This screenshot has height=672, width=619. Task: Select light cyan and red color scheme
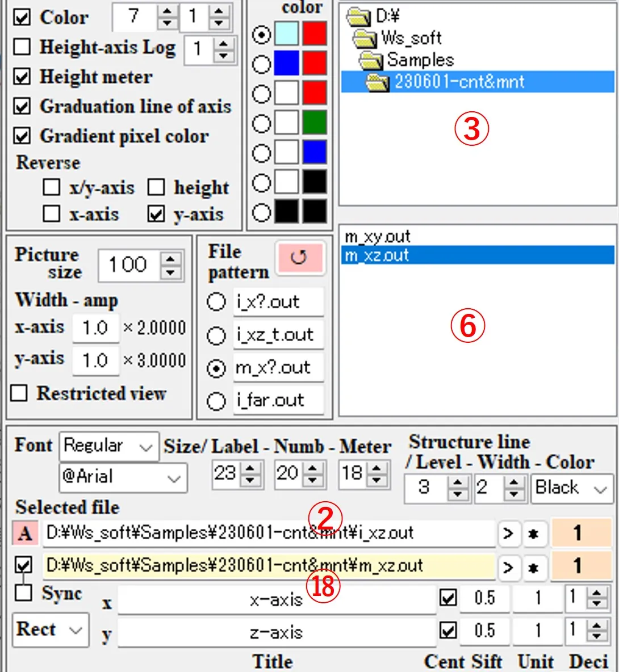[x=261, y=35]
